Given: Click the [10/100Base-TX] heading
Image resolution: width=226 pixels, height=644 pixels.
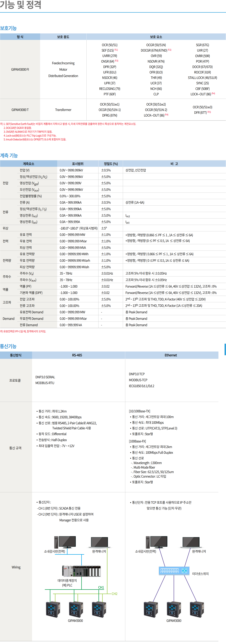Looking at the screenshot, I should click(x=139, y=411).
